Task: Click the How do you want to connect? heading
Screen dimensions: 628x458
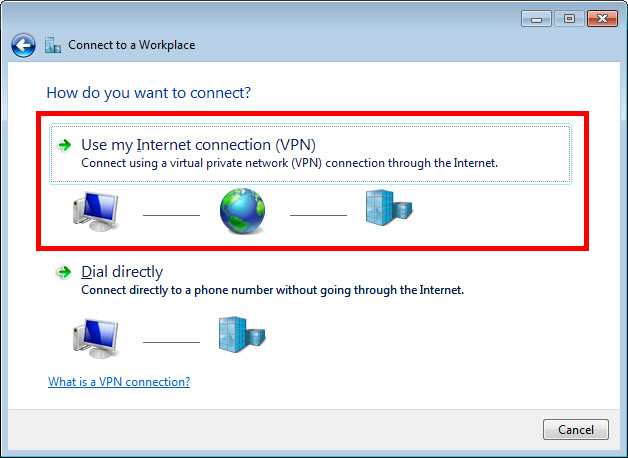Action: coord(149,93)
